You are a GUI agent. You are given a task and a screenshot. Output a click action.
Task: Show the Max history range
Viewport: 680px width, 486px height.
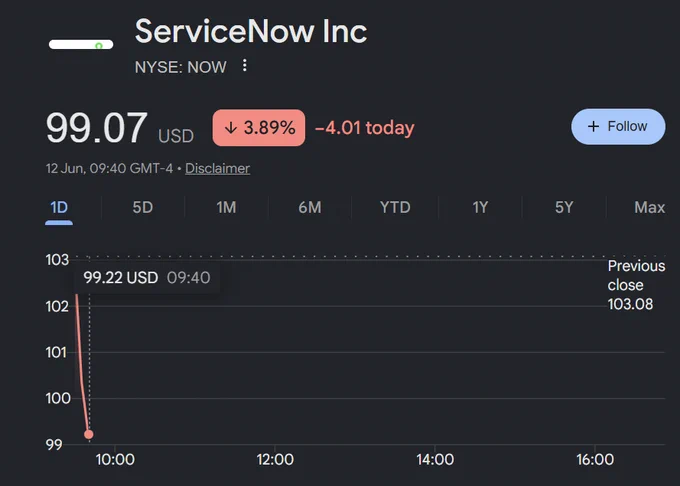649,207
